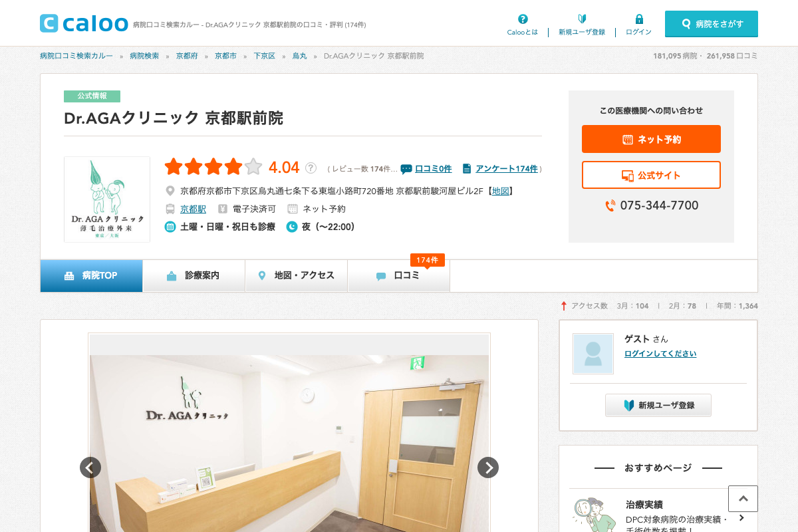
Task: Click the scroll-to-top arrow button
Action: click(743, 498)
